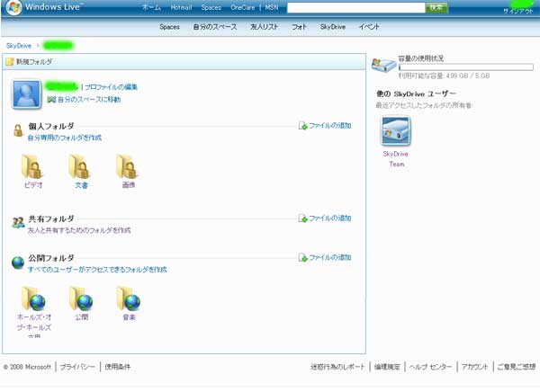Open OneCare from top bar
This screenshot has height=392, width=540.
(243, 7)
